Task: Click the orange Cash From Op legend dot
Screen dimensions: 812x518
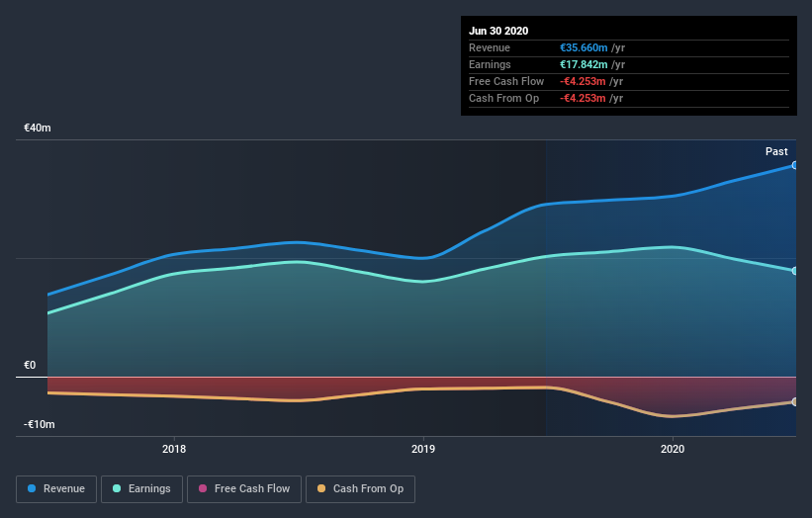Action: click(x=321, y=488)
